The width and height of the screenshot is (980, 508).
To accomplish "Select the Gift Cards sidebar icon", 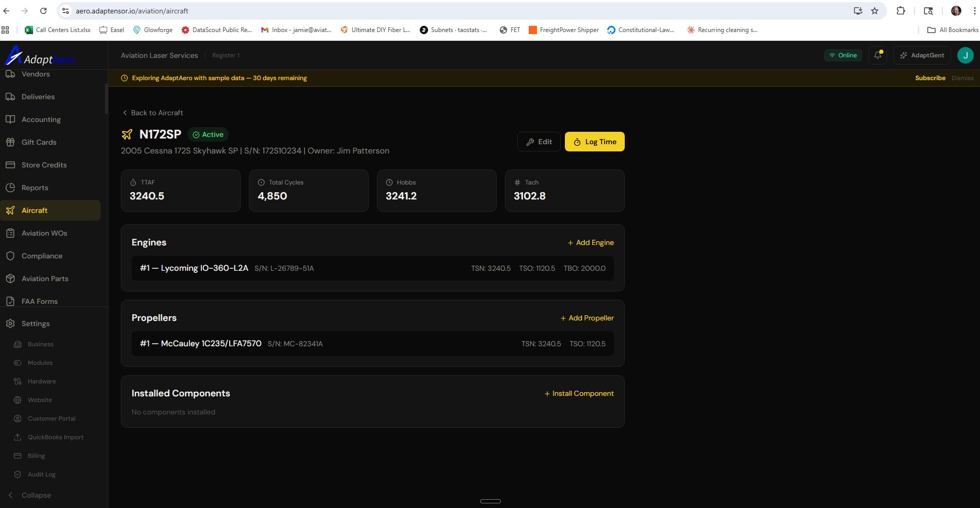I will (11, 142).
